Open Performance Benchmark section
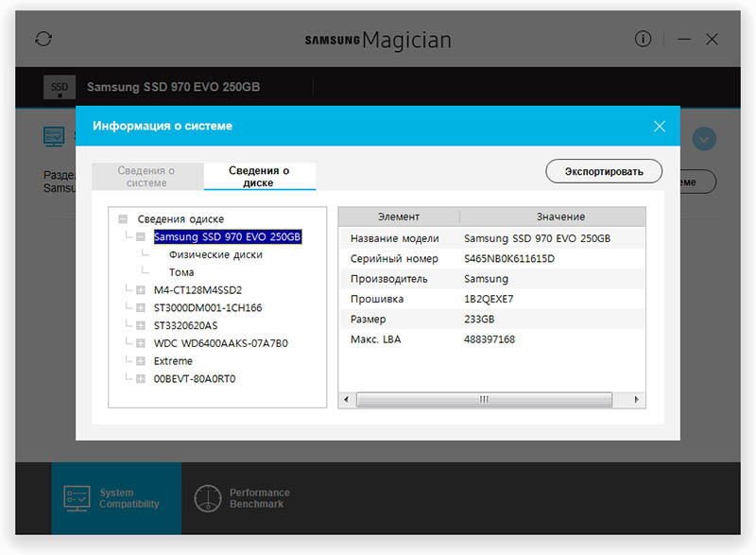 click(242, 498)
